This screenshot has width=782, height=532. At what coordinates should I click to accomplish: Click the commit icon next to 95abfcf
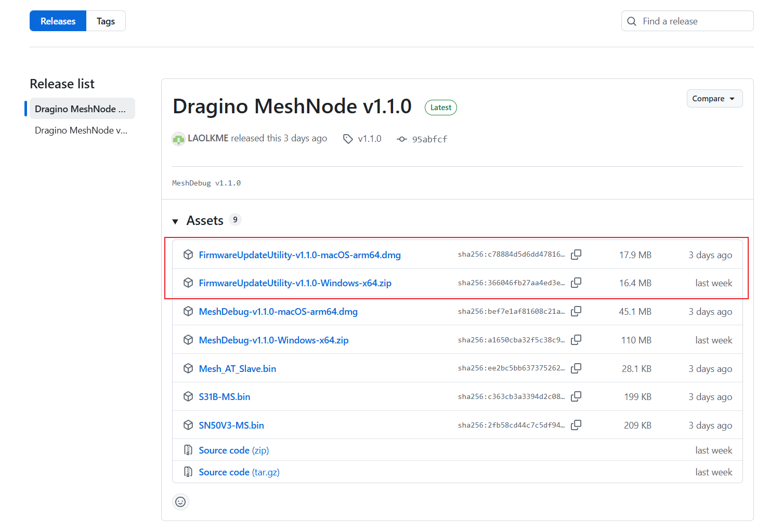(x=401, y=139)
